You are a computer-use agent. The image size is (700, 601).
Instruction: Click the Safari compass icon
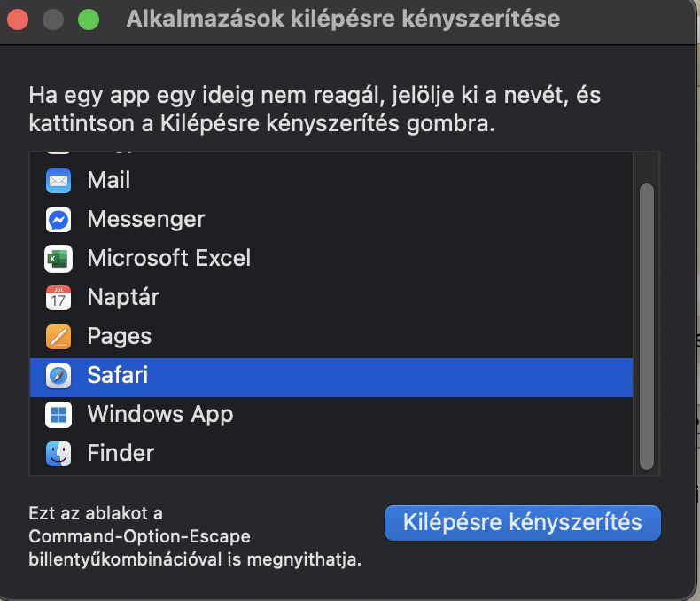[x=58, y=376]
